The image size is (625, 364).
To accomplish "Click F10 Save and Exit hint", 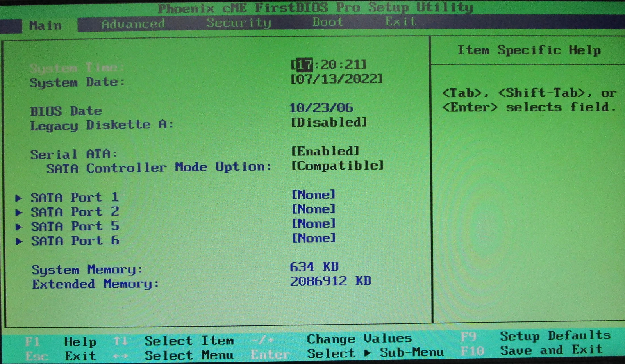I will coord(532,351).
